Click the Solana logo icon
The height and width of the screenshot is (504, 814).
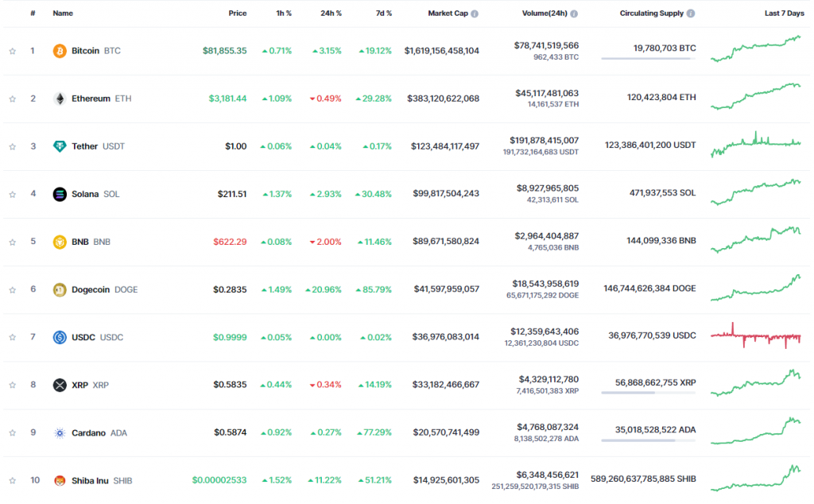click(x=60, y=194)
